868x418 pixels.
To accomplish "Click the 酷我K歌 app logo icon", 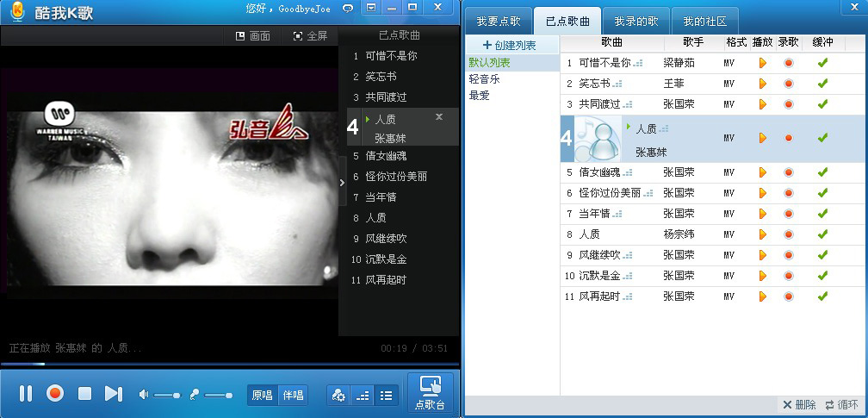I will click(x=18, y=11).
